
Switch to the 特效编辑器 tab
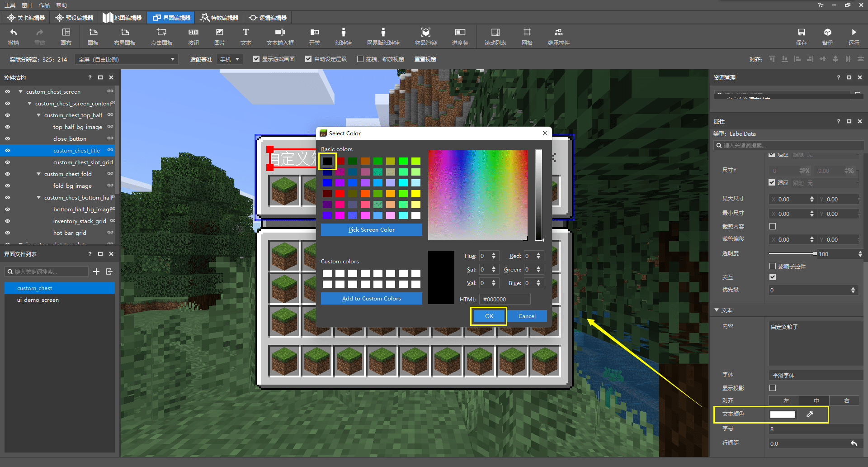click(220, 18)
